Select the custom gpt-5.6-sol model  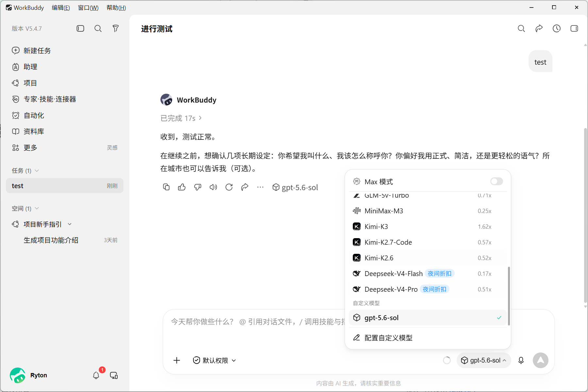(428, 318)
